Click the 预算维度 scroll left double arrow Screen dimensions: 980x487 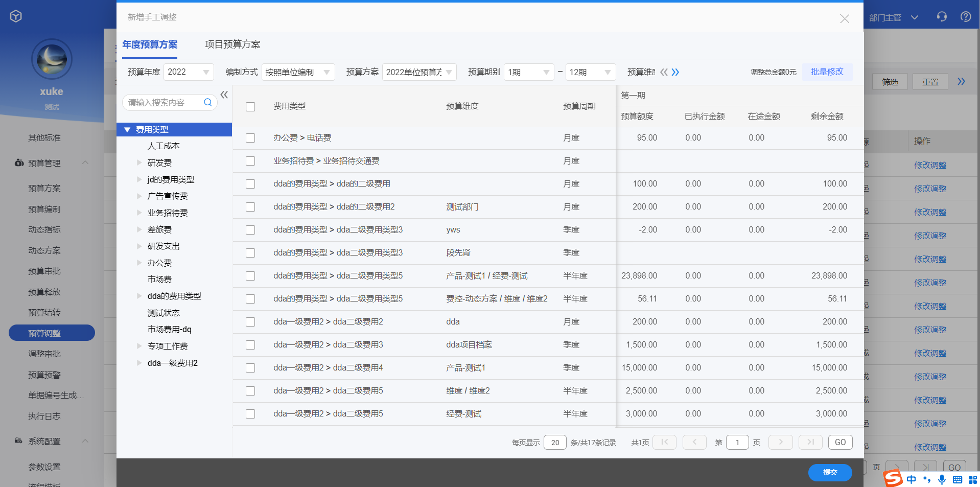point(664,72)
